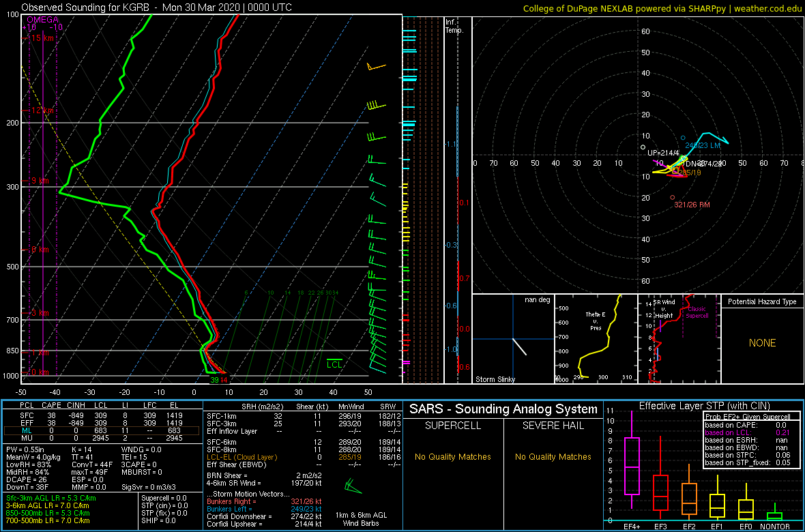Click the OMEGA label on the skew-T

(x=42, y=20)
